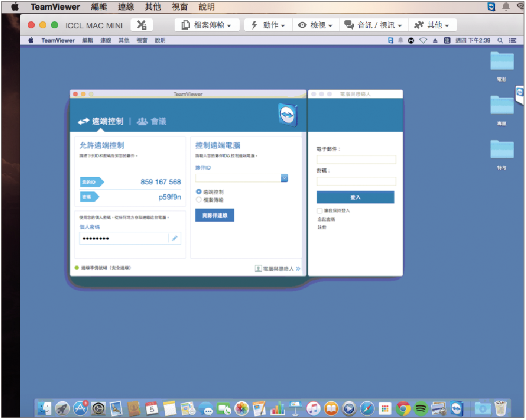526x420 pixels.
Task: Click the password text p59f9n
Action: pyautogui.click(x=170, y=197)
